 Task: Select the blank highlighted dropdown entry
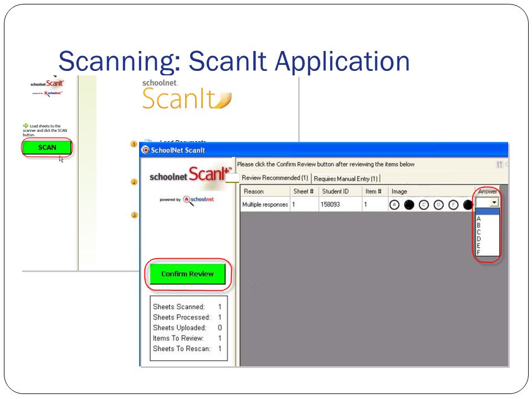click(x=487, y=212)
